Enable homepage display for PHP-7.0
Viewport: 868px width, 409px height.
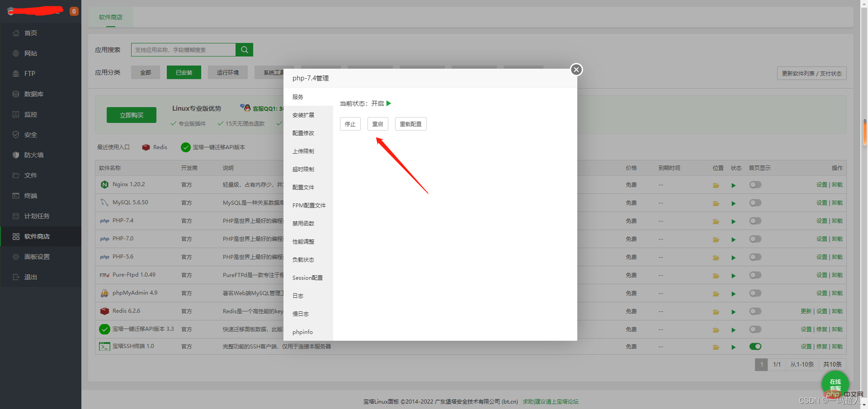point(755,239)
